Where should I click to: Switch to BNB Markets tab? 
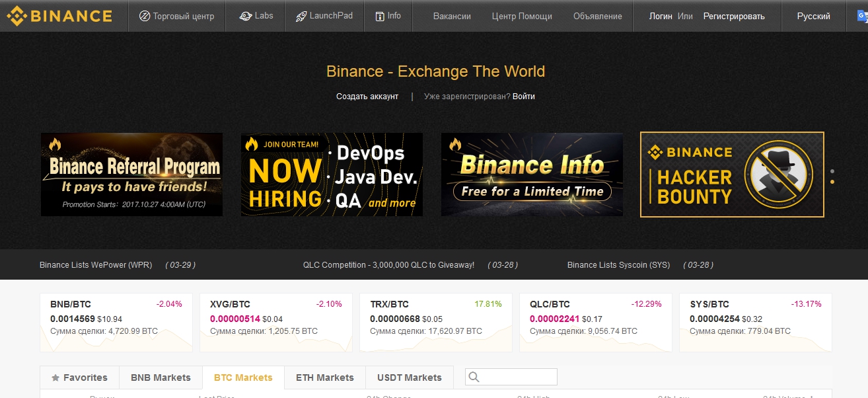pos(161,378)
